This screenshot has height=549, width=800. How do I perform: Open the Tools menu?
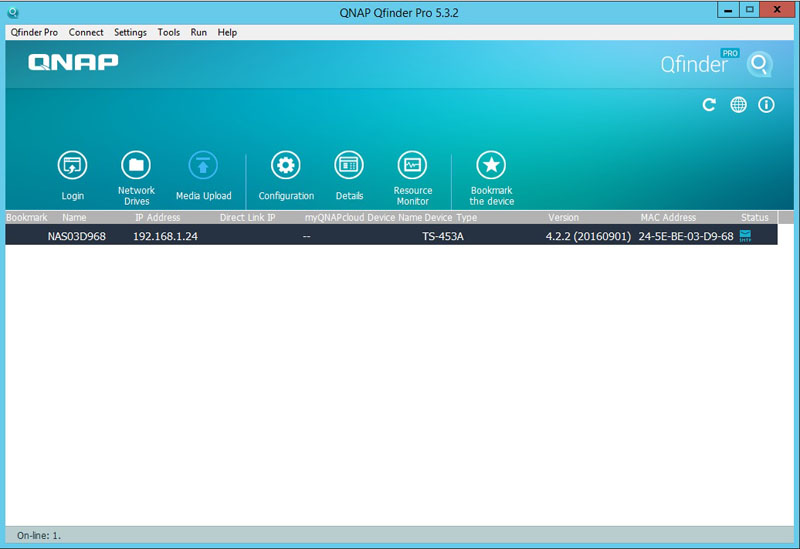point(169,32)
